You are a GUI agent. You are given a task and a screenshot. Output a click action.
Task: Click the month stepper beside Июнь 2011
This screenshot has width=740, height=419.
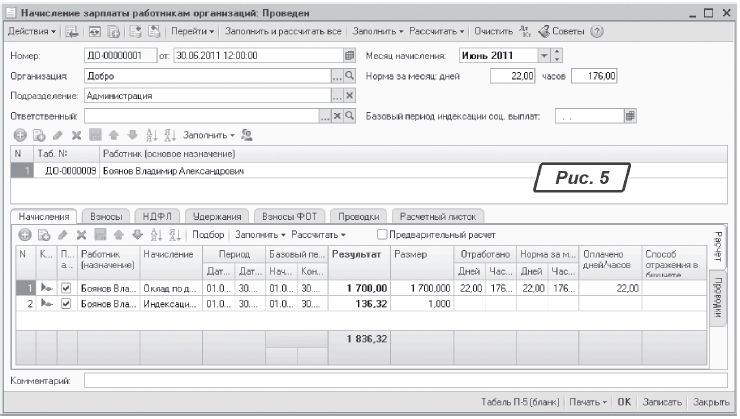tap(558, 55)
